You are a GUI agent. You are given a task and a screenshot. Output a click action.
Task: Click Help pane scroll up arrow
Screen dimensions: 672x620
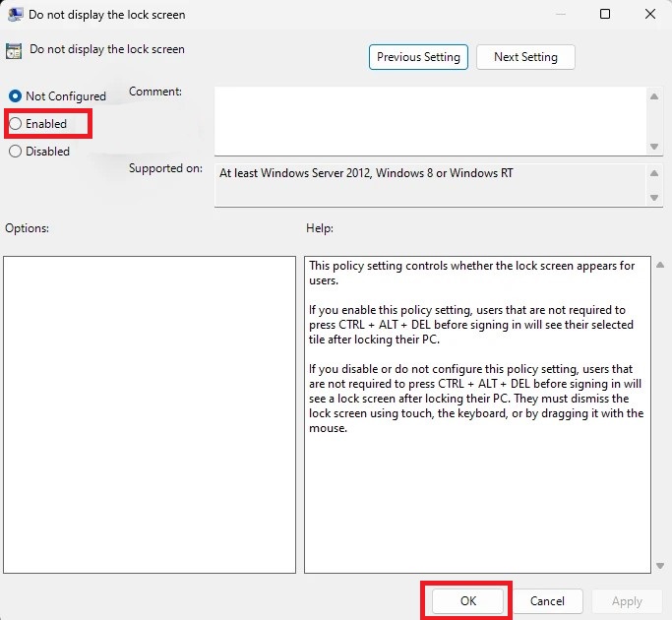(660, 265)
